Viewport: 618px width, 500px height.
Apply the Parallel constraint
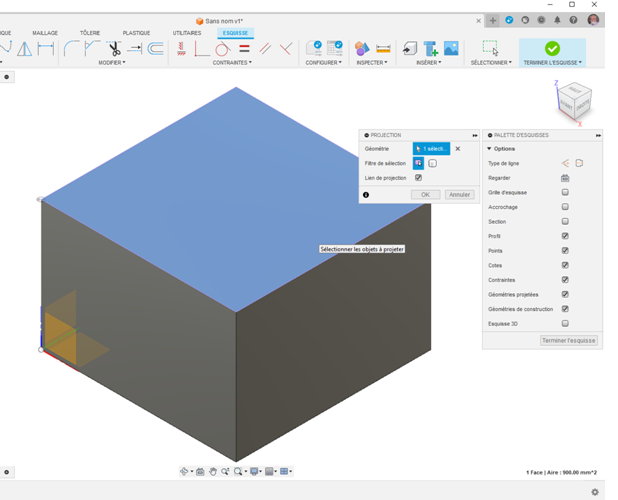265,49
